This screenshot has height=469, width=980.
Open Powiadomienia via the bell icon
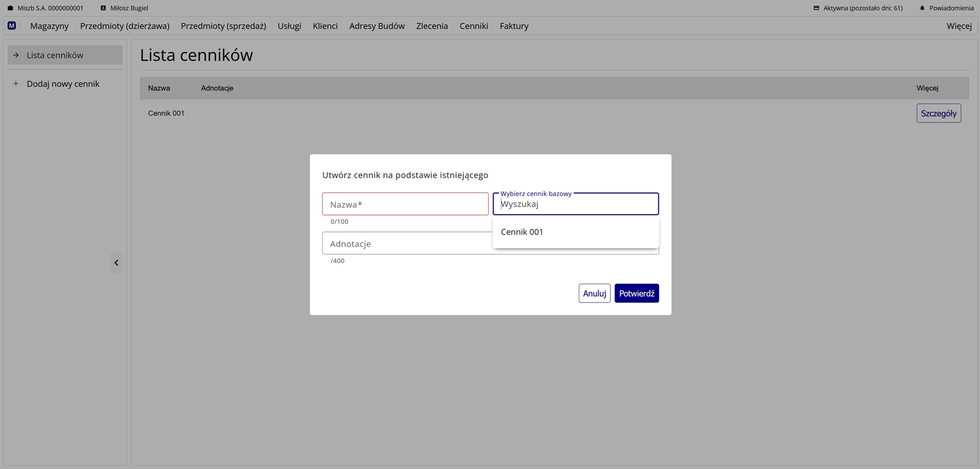922,8
